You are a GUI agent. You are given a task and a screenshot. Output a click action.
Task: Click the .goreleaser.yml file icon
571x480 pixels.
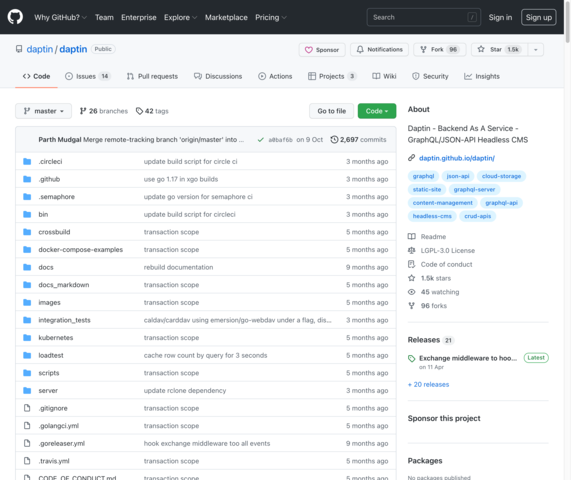point(27,443)
